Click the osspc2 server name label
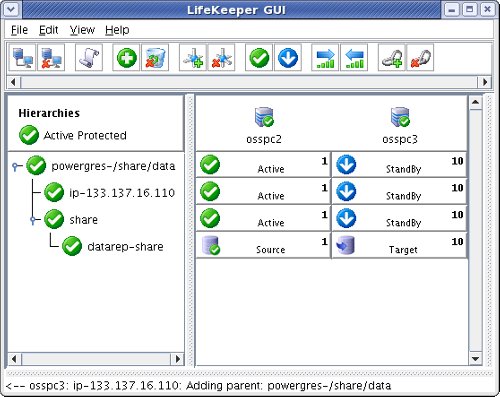 (x=264, y=139)
